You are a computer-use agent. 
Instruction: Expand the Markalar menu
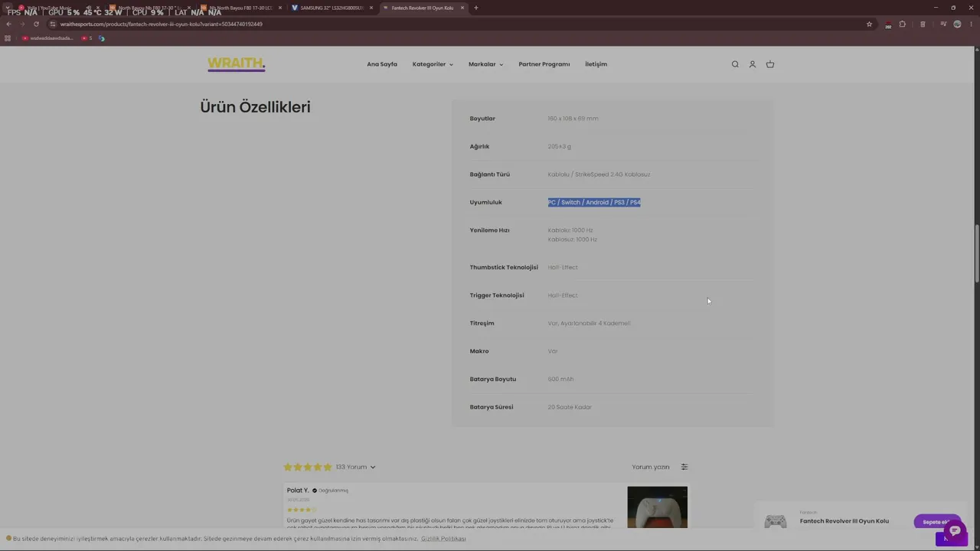485,64
